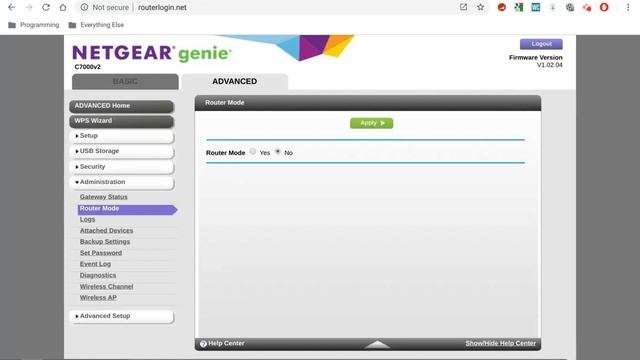Launch the WPS Wizard
The height and width of the screenshot is (360, 640).
click(x=122, y=121)
